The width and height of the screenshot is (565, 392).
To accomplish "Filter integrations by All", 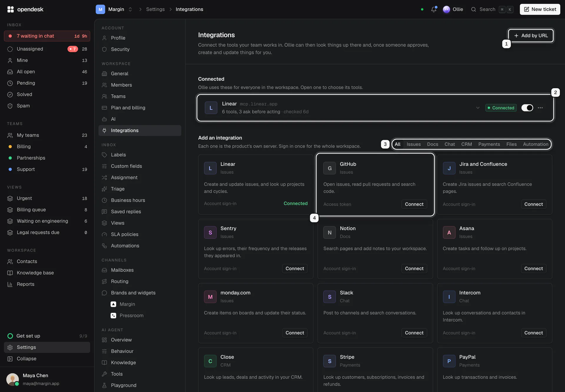I will pyautogui.click(x=398, y=144).
